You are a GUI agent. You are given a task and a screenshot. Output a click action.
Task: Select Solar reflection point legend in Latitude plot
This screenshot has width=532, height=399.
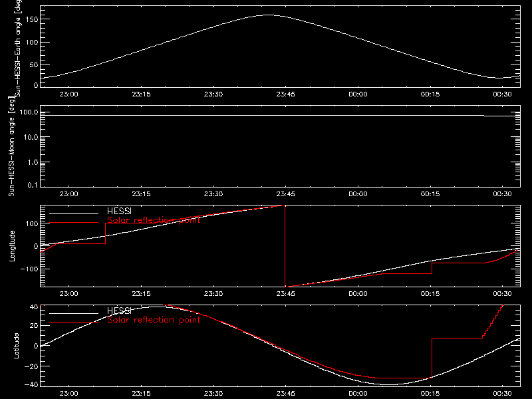click(x=154, y=320)
